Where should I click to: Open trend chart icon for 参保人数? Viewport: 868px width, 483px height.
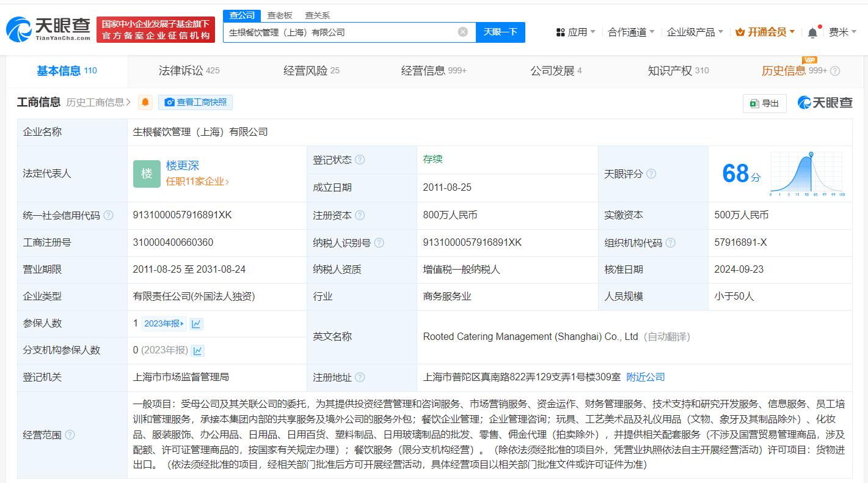(x=196, y=324)
